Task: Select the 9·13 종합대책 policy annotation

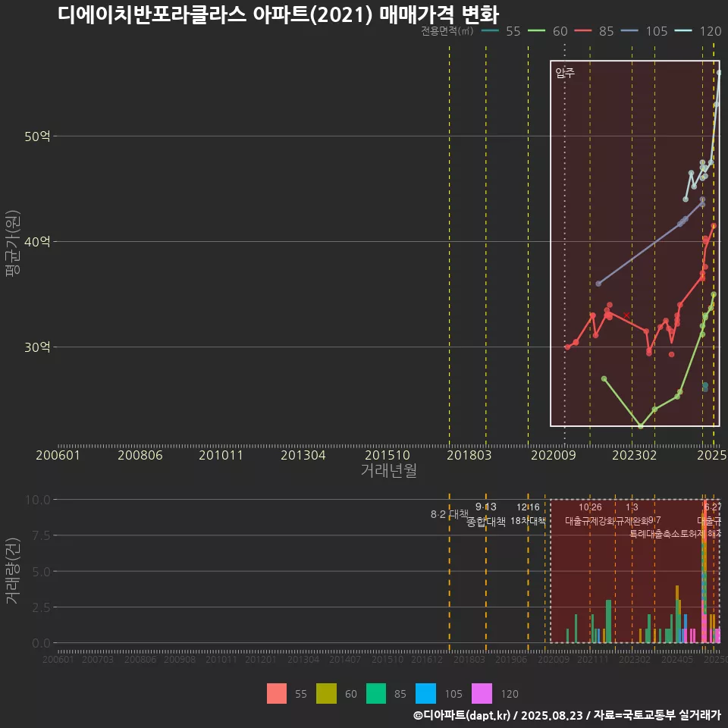Action: click(486, 514)
